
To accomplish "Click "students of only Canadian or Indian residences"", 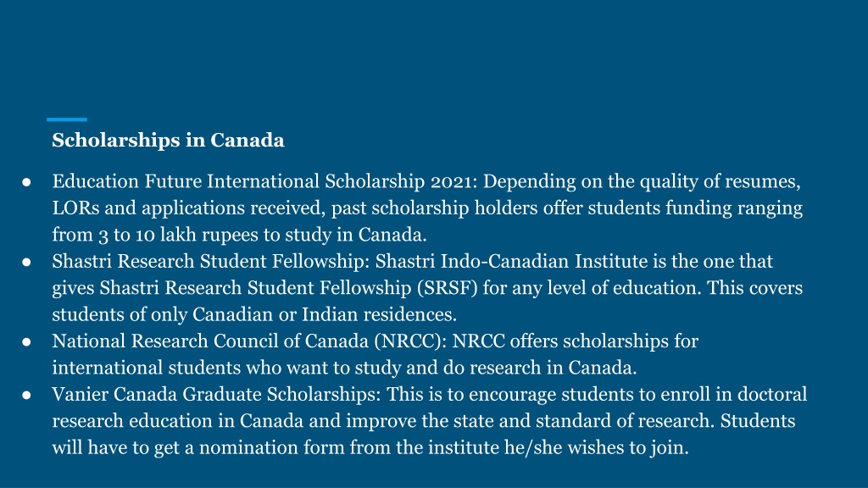I will [x=254, y=314].
